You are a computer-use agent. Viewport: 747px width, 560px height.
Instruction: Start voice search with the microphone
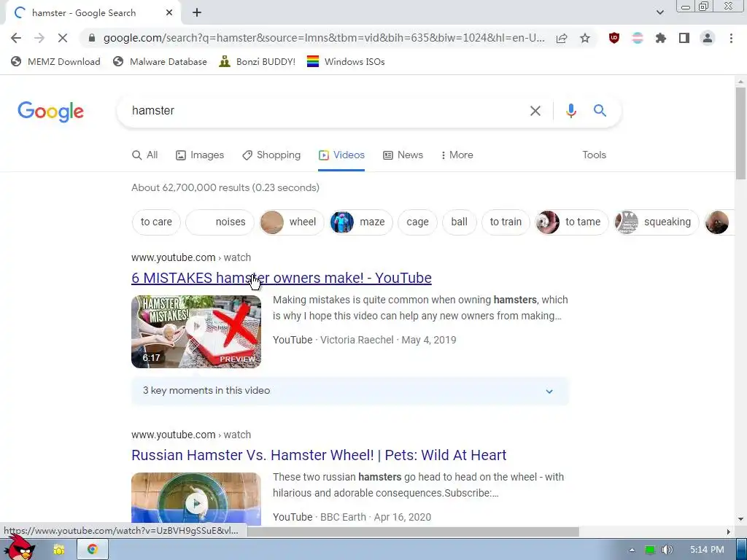coord(570,111)
